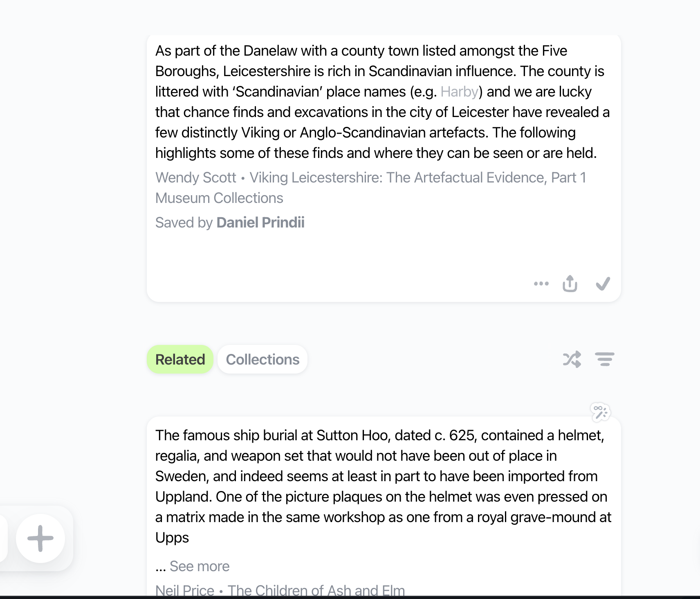Switch to the Collections tab
The width and height of the screenshot is (700, 599).
(262, 359)
